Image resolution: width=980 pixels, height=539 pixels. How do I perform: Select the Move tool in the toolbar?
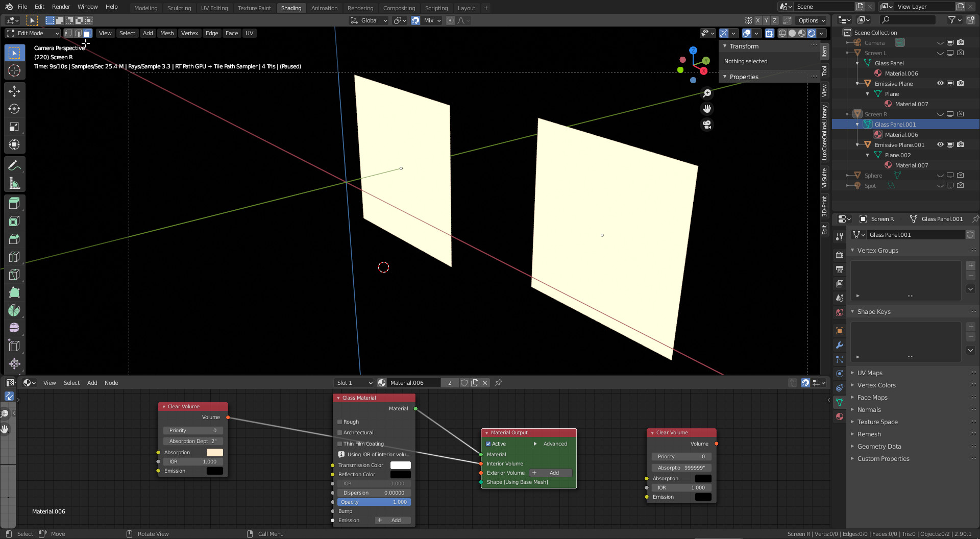14,91
